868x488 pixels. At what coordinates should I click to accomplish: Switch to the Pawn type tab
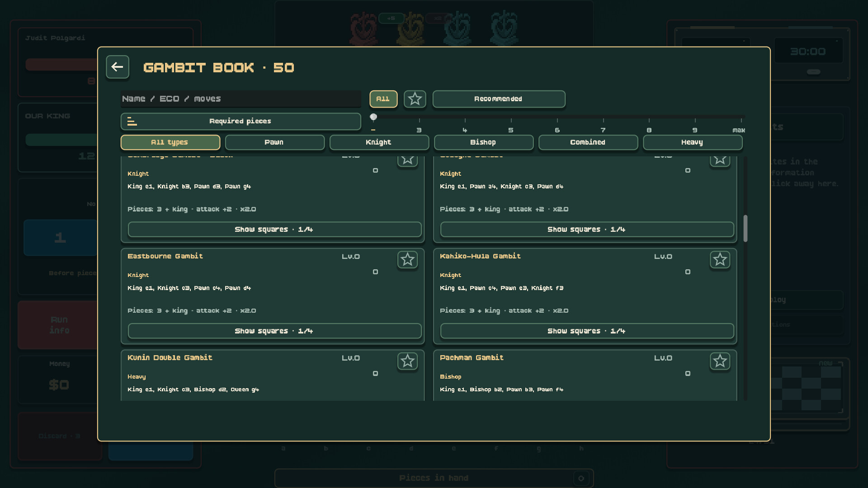[274, 142]
